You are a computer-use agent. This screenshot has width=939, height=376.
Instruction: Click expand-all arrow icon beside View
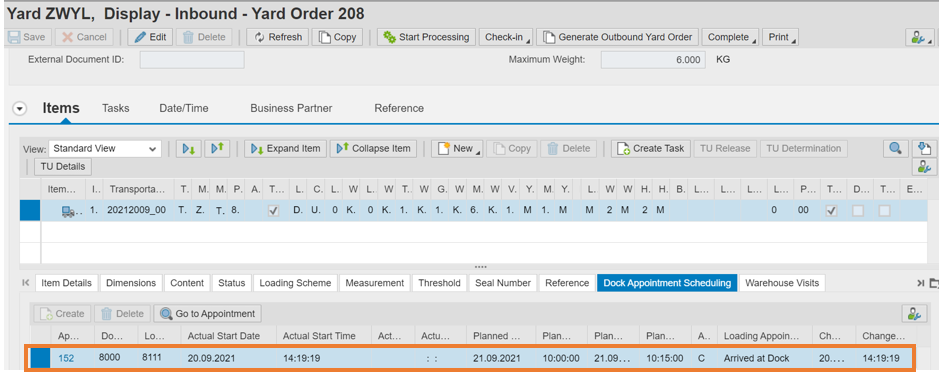point(188,148)
